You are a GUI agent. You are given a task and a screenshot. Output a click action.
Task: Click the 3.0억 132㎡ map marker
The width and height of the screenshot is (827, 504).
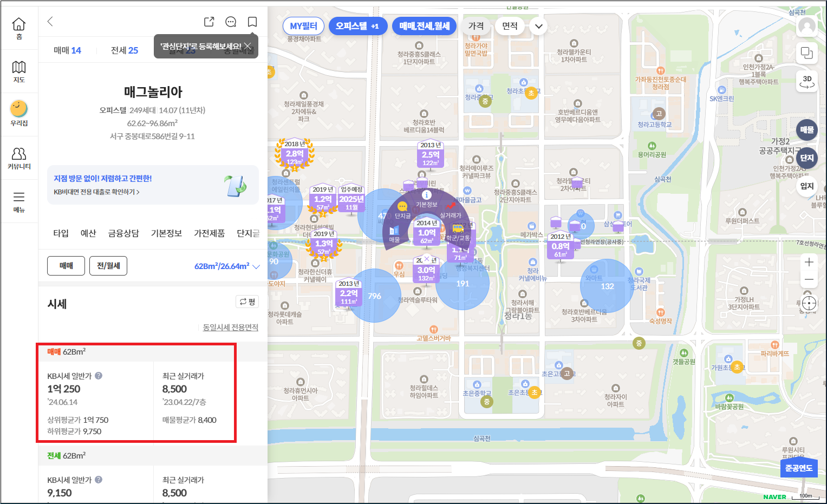[426, 270]
